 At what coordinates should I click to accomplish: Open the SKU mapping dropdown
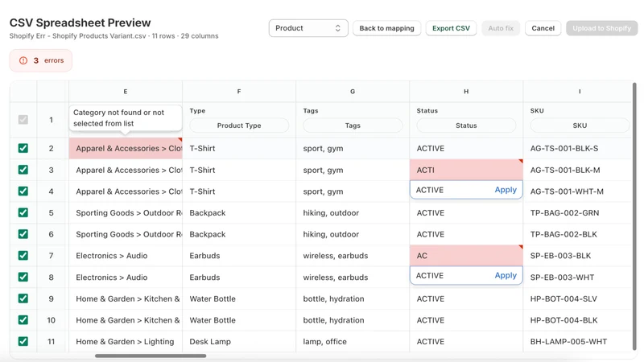coord(580,125)
